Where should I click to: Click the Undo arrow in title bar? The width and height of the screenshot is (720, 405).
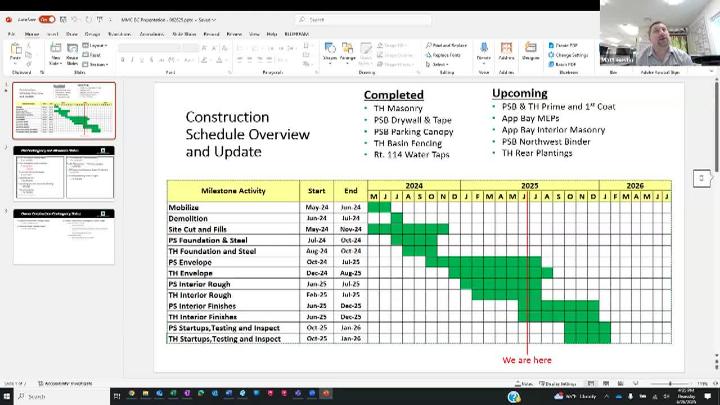coord(74,20)
